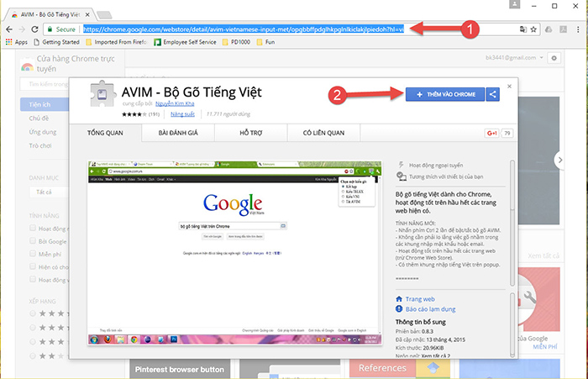Click the alert icon beside Báo cáo lạm dụng
Viewport: 588px width, 379px height.
pyautogui.click(x=399, y=308)
